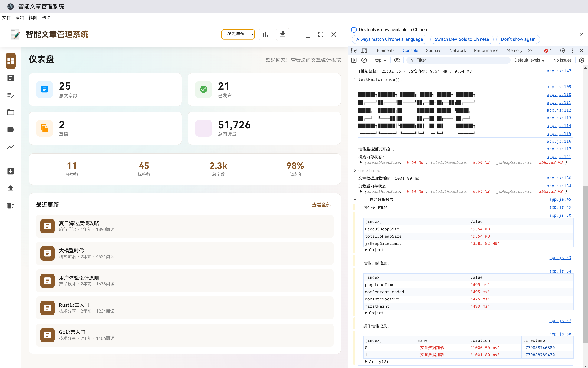
Task: Clear console icon
Action: click(x=364, y=60)
